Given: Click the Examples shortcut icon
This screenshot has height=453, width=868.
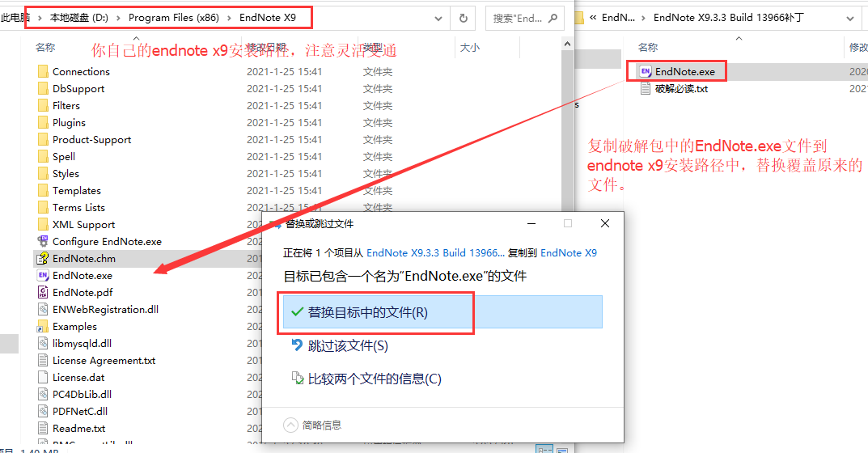Looking at the screenshot, I should pyautogui.click(x=43, y=327).
